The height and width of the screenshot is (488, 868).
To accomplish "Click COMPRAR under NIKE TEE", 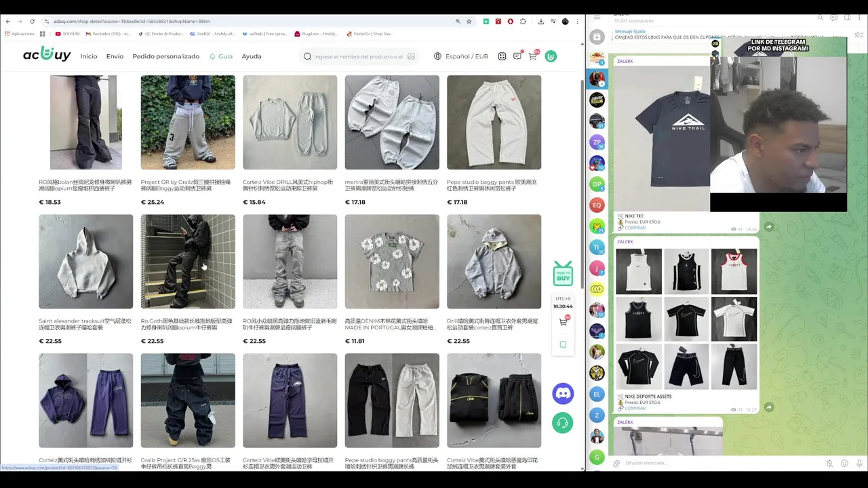I will click(x=635, y=228).
